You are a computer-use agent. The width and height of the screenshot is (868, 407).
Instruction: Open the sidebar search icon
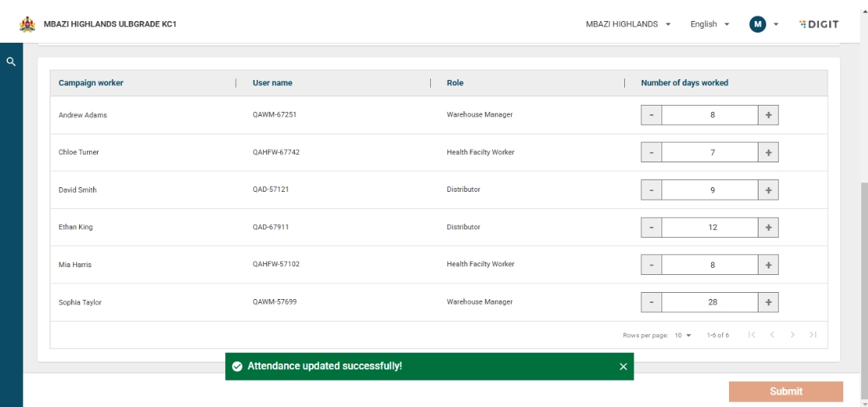click(11, 61)
